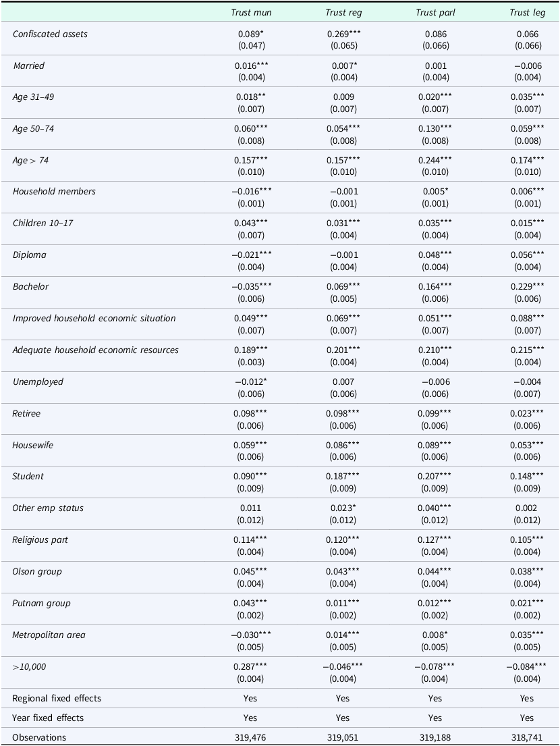Select the "Trust parl" column header

[x=435, y=13]
